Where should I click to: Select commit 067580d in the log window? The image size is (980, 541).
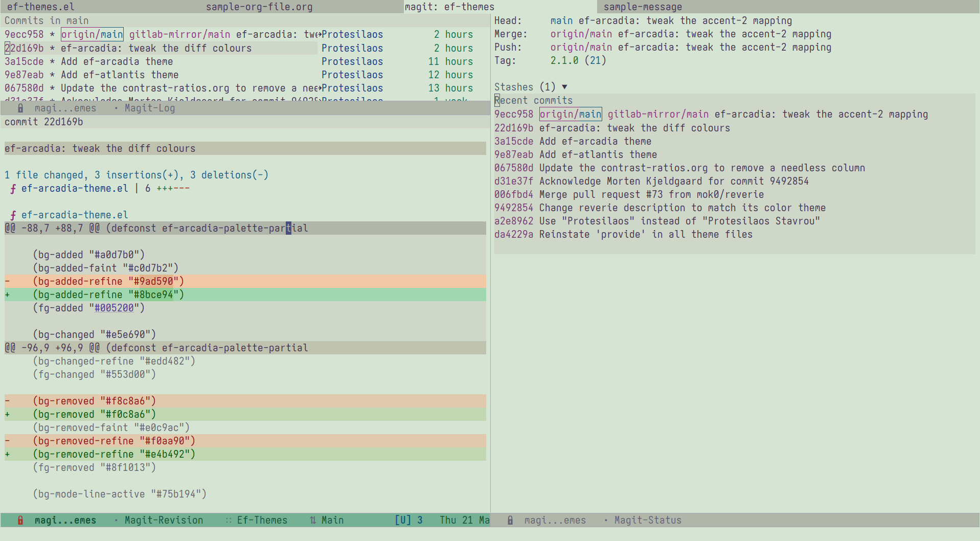tap(161, 88)
